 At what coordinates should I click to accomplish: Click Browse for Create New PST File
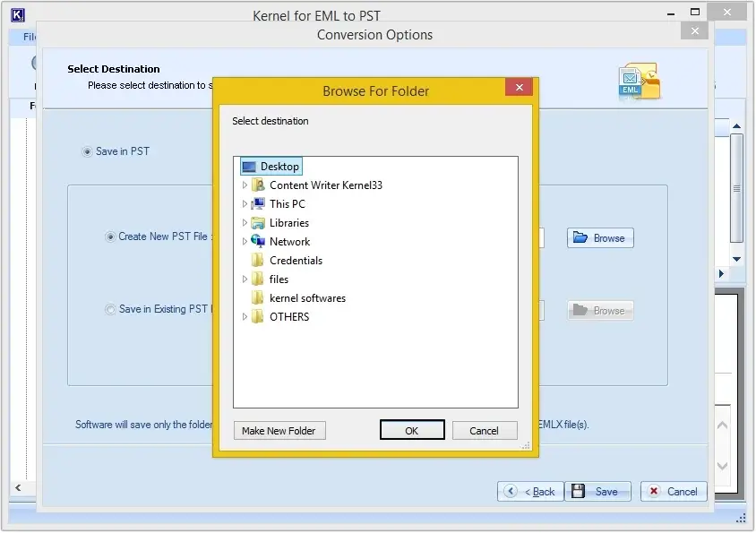(600, 238)
